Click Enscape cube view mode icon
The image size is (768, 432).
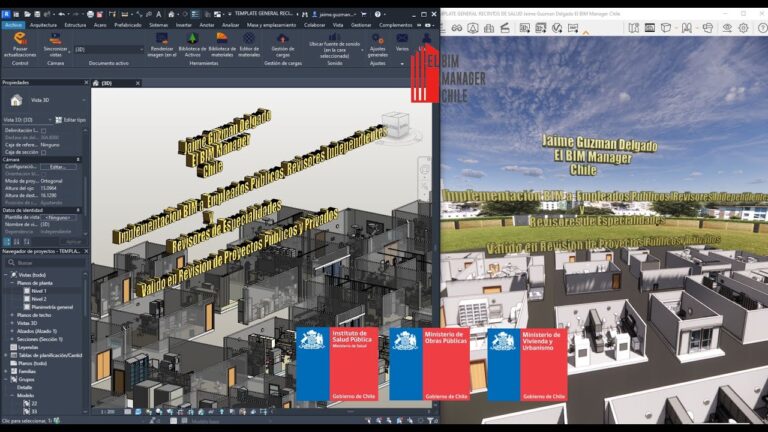click(x=666, y=28)
